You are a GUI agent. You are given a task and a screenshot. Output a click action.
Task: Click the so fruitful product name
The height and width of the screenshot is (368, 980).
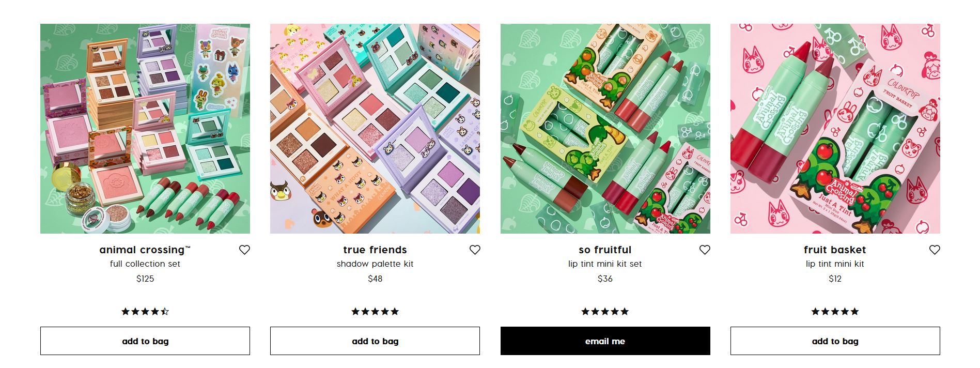pyautogui.click(x=605, y=250)
